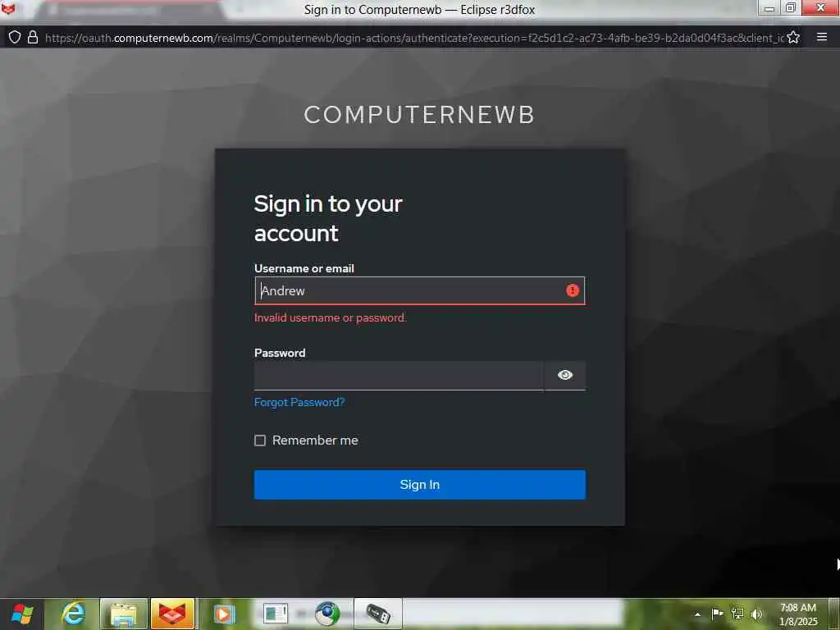
Task: Click the shield tracking protection icon
Action: 15,37
